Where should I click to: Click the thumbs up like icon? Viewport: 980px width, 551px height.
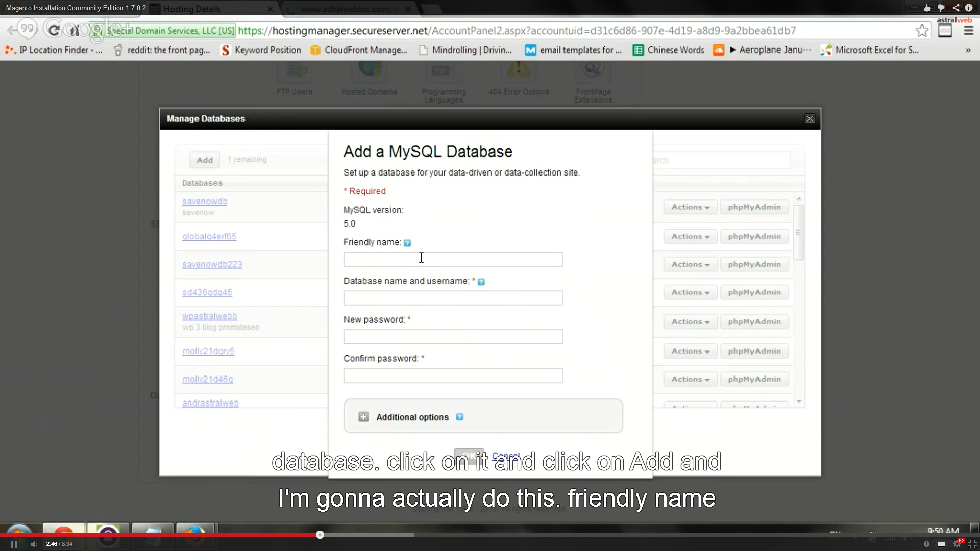coord(927,8)
